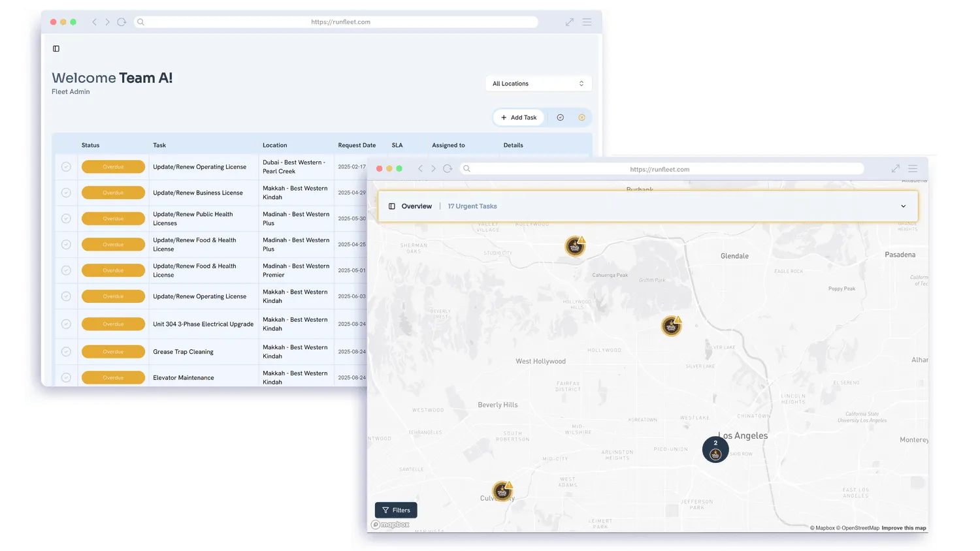Click the 2025-02-17 request date cell
This screenshot has height=551, width=980.
pos(351,167)
